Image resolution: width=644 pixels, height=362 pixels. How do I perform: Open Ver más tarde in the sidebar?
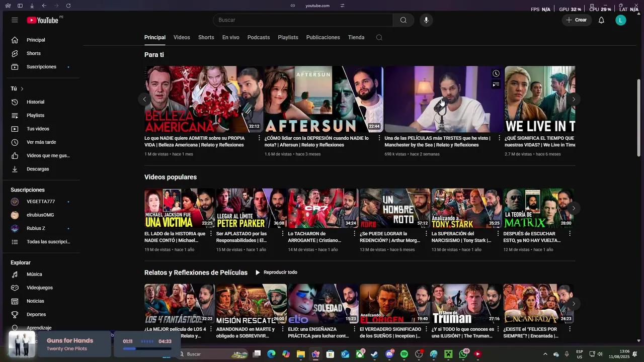pyautogui.click(x=41, y=142)
